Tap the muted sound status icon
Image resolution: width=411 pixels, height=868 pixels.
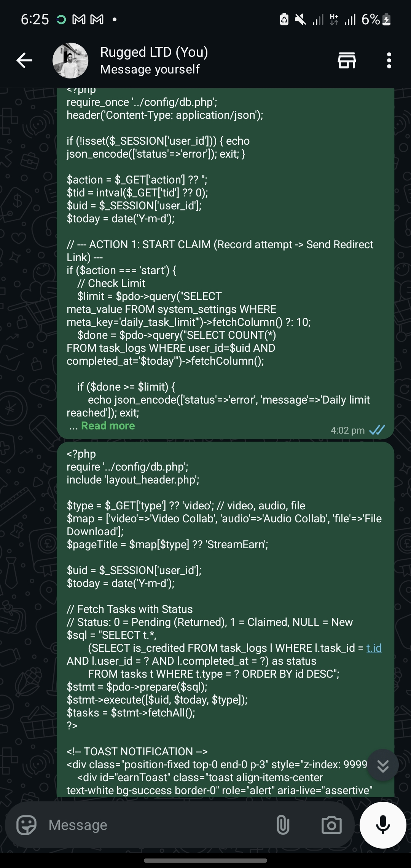(x=301, y=19)
